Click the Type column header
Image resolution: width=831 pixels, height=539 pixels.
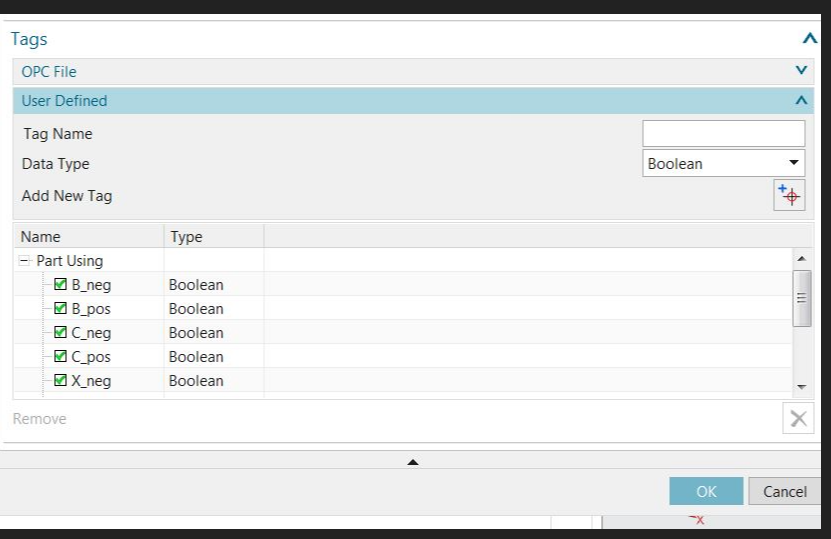[x=214, y=236]
